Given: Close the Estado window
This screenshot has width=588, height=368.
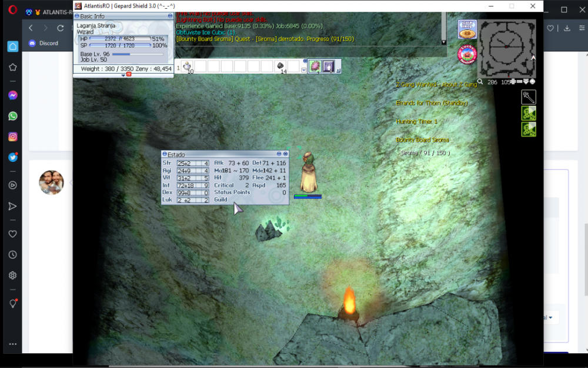Looking at the screenshot, I should 286,154.
